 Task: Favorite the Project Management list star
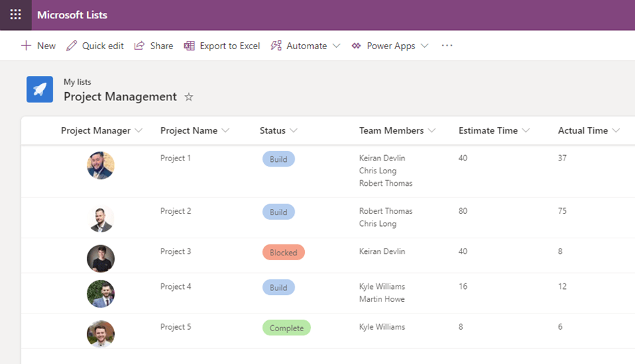[189, 97]
